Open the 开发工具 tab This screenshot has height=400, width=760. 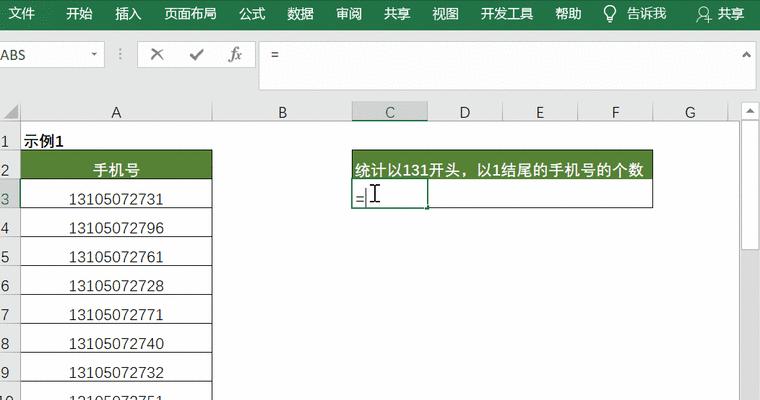tap(507, 14)
